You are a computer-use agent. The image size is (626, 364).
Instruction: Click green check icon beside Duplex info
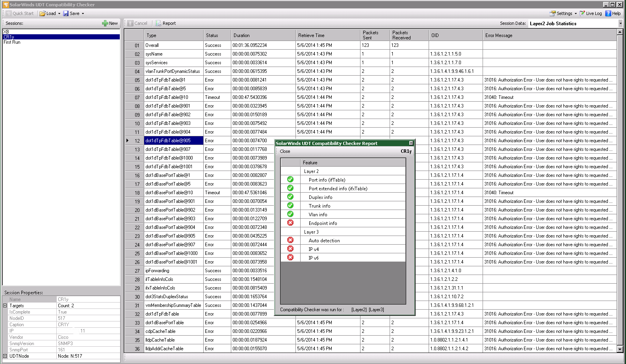point(290,197)
